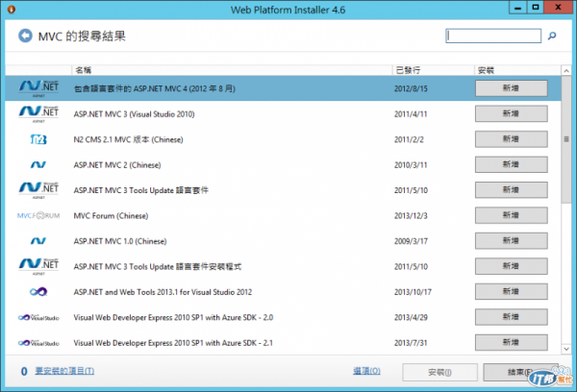Close the Web Platform Installer window
The image size is (577, 392).
pyautogui.click(x=558, y=8)
